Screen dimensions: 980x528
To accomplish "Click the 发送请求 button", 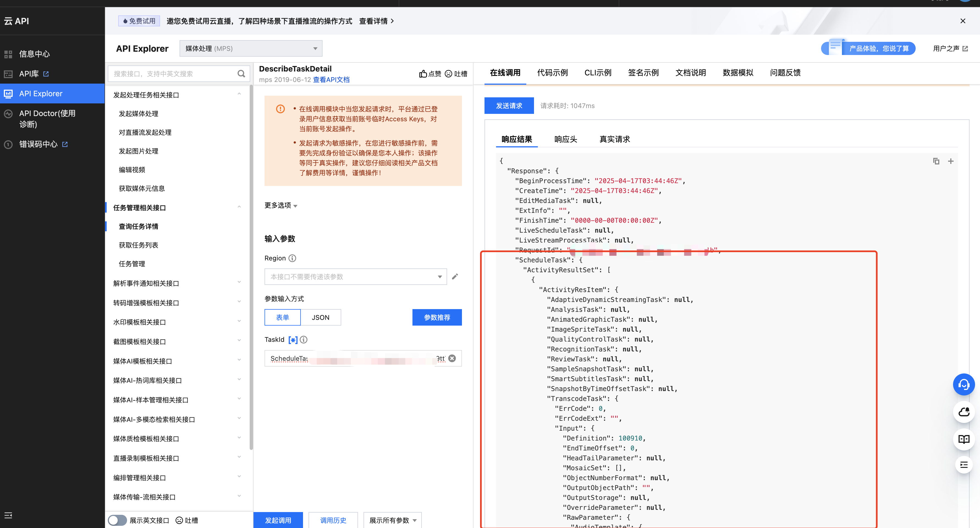I will coord(509,106).
